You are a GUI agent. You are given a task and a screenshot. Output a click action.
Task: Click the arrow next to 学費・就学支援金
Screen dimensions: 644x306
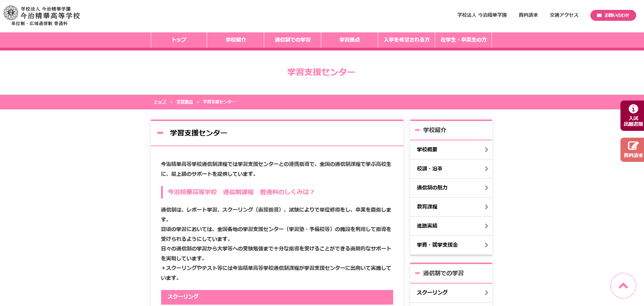[486, 245]
